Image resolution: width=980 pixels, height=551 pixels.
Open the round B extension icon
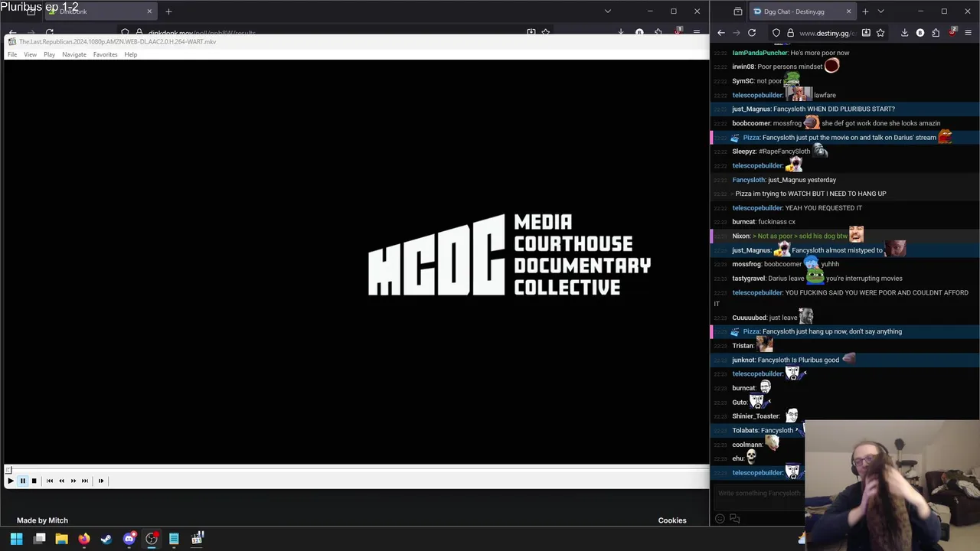coord(920,33)
